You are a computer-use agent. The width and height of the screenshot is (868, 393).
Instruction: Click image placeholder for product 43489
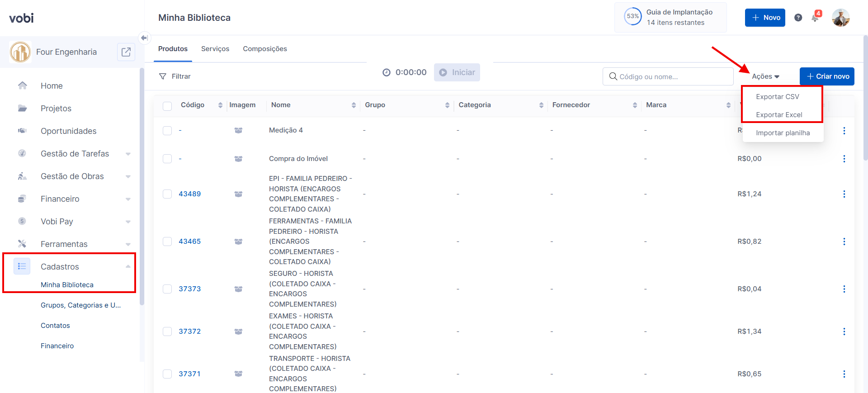coord(238,194)
